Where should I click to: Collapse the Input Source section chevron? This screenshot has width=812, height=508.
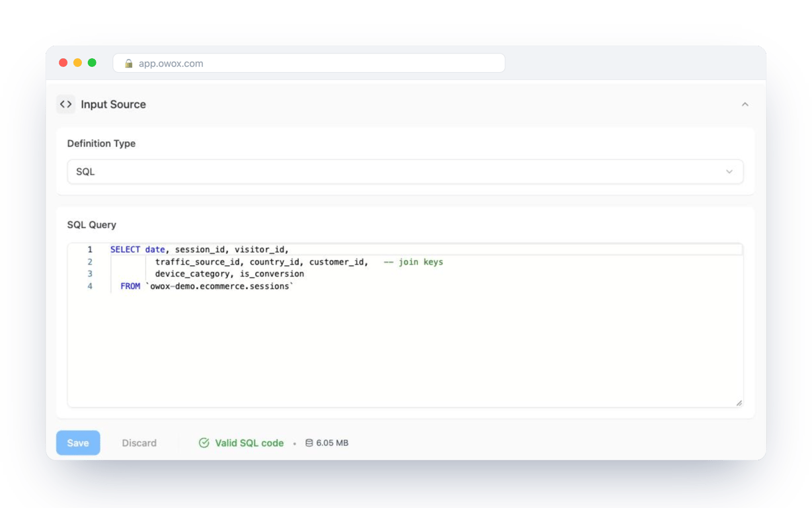(745, 105)
